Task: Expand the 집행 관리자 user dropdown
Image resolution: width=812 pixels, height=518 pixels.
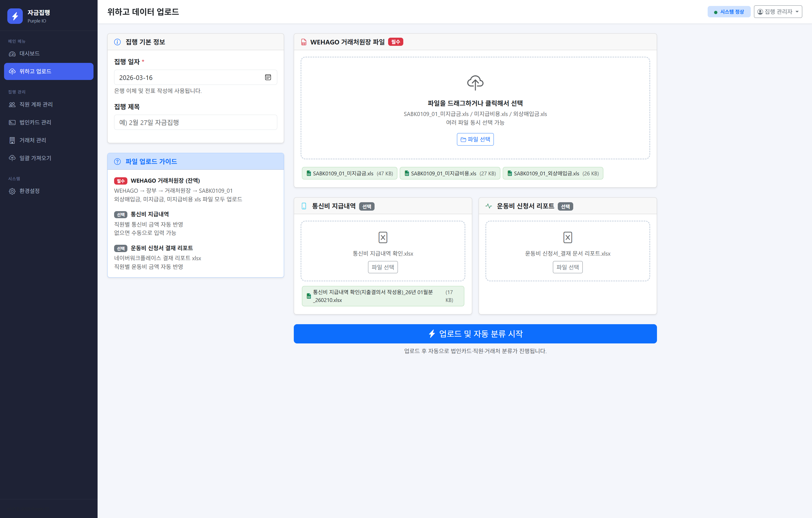Action: coord(778,12)
